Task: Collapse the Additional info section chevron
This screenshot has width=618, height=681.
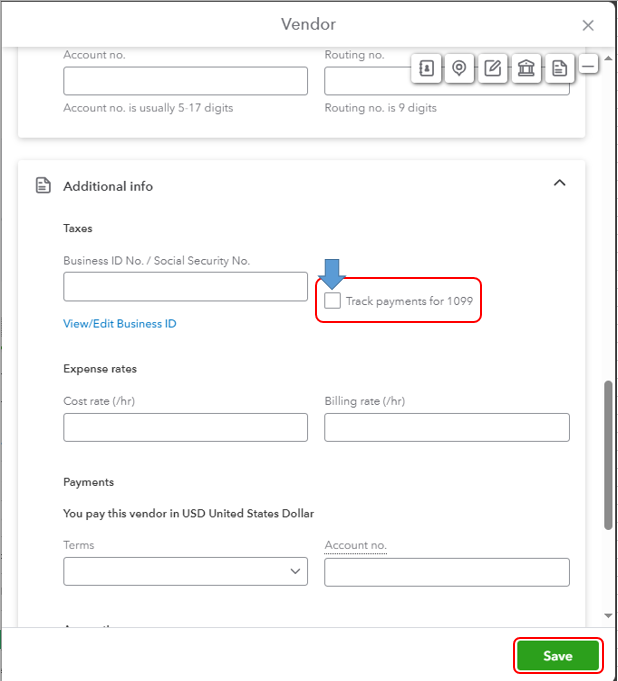Action: point(559,183)
